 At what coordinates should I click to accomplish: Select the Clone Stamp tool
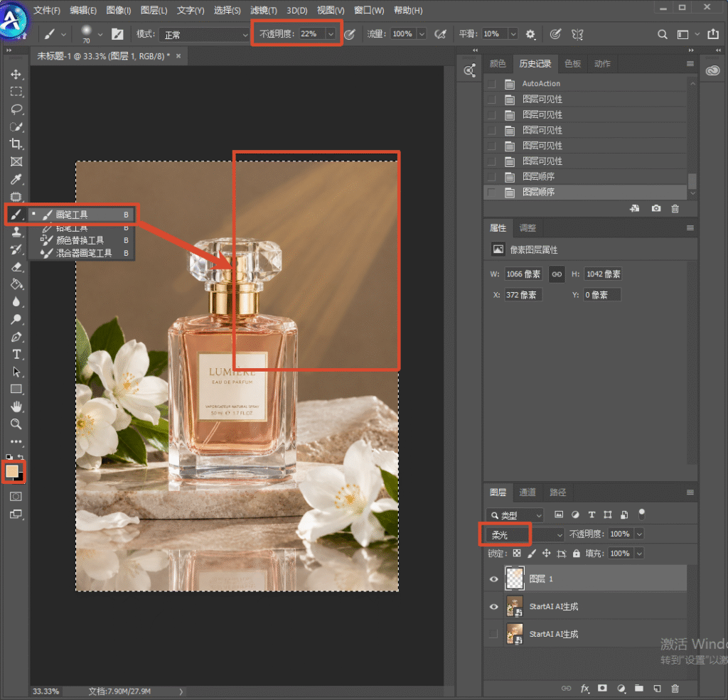pyautogui.click(x=16, y=232)
